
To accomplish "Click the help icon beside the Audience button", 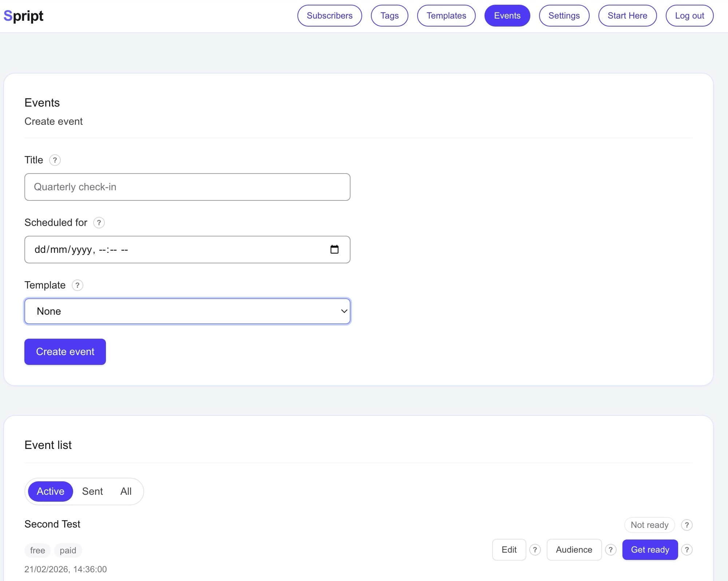I will 610,550.
